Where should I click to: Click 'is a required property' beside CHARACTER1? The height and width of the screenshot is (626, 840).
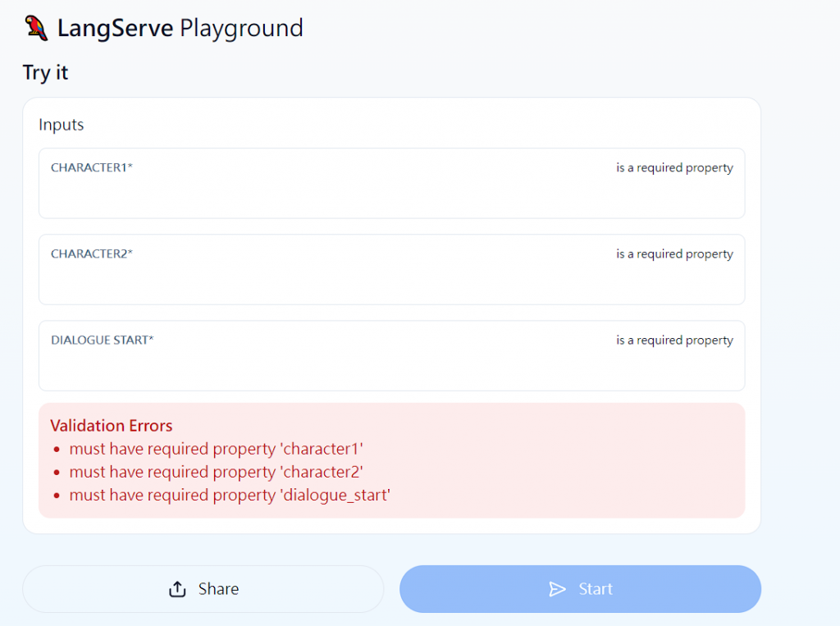[674, 167]
